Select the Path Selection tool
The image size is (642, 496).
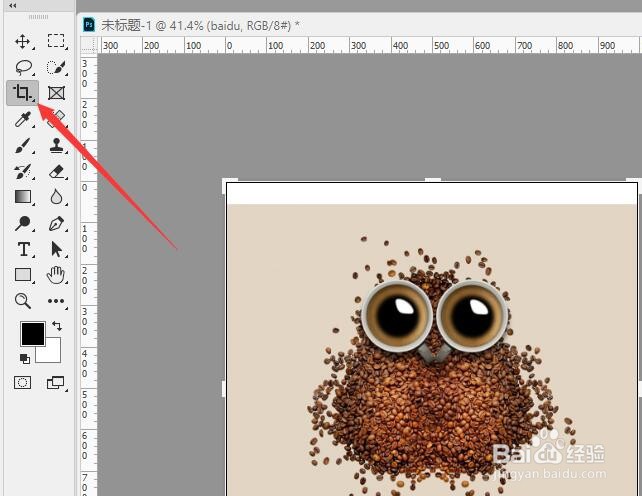point(56,249)
